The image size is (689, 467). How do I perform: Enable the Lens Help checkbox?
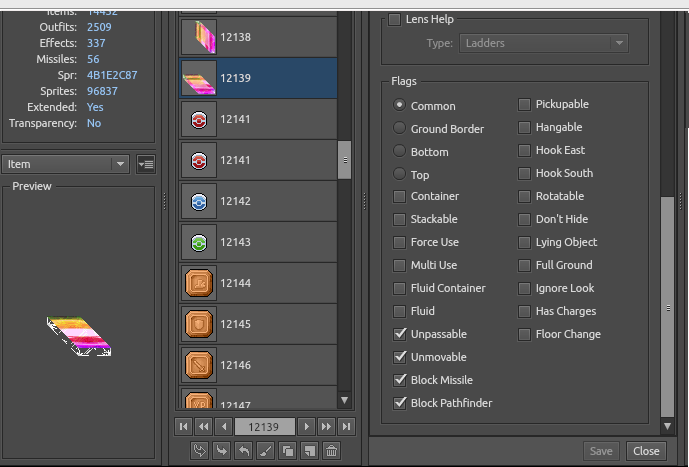point(395,19)
